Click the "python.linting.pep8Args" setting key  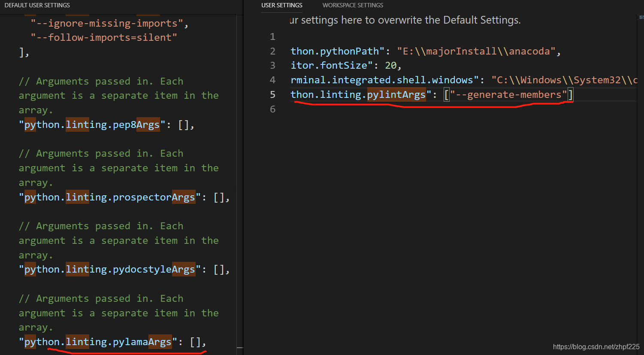click(92, 125)
